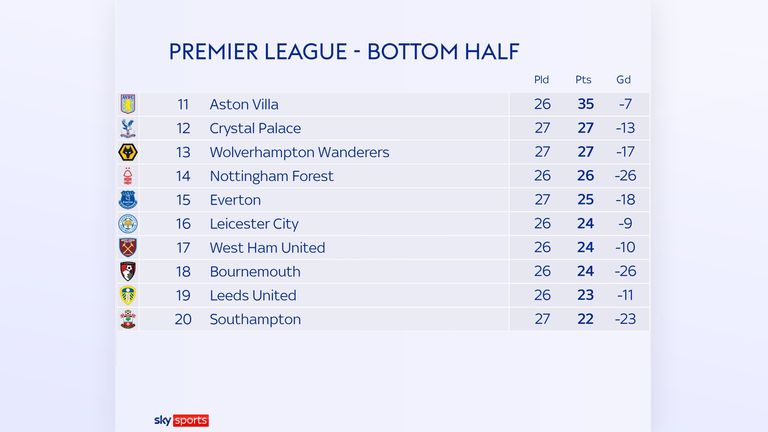Viewport: 768px width, 432px height.
Task: Click the Southampton club crest
Action: [128, 319]
